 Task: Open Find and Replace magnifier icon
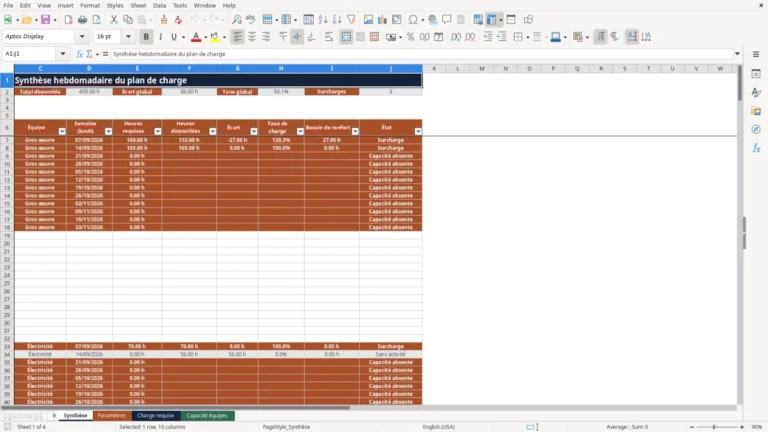237,20
